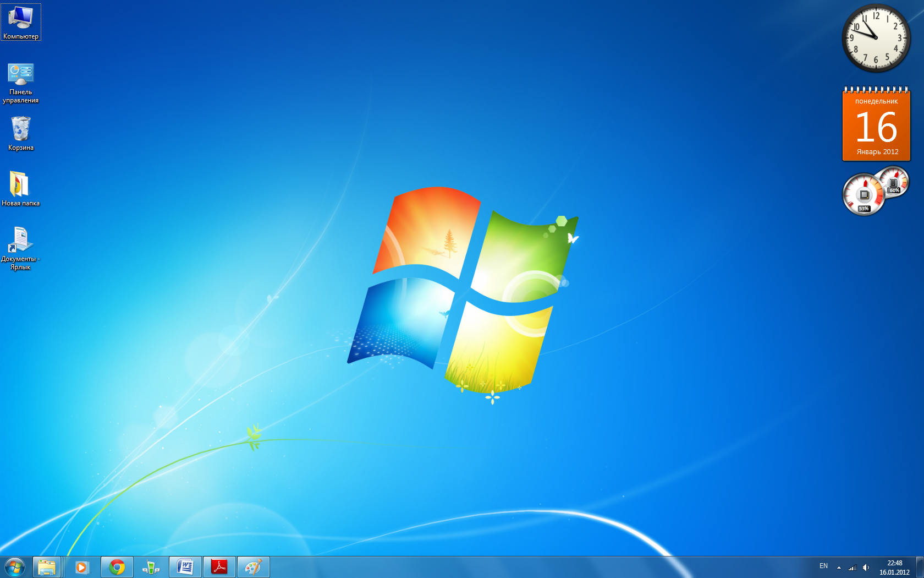Select the Документы - Ярлык shortcut icon
The height and width of the screenshot is (578, 924).
click(21, 248)
